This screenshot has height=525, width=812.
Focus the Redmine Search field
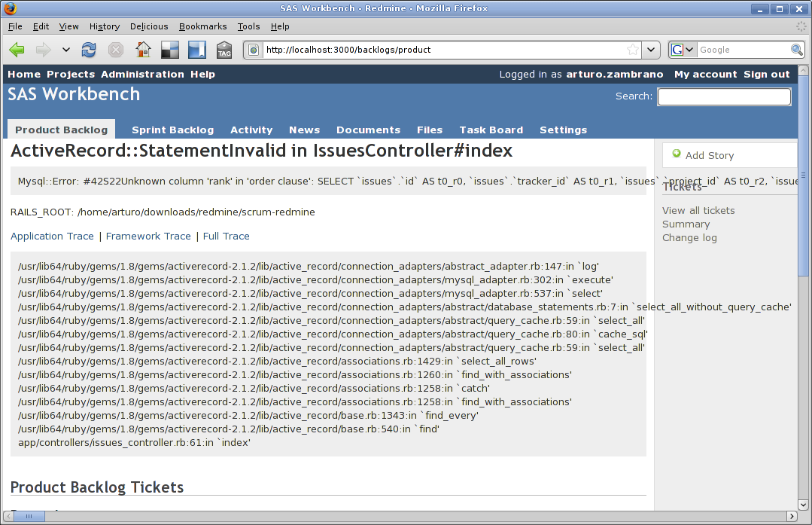[724, 96]
